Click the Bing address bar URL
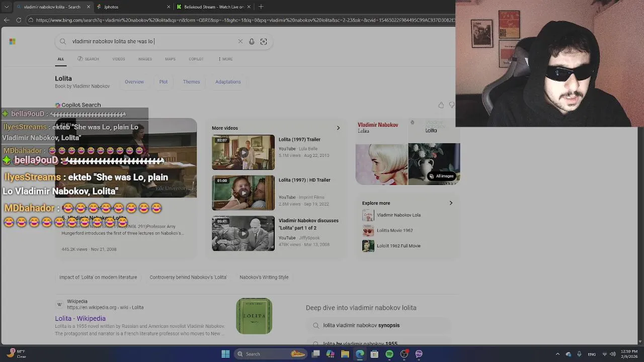Viewport: 644px width, 362px height. pyautogui.click(x=245, y=20)
